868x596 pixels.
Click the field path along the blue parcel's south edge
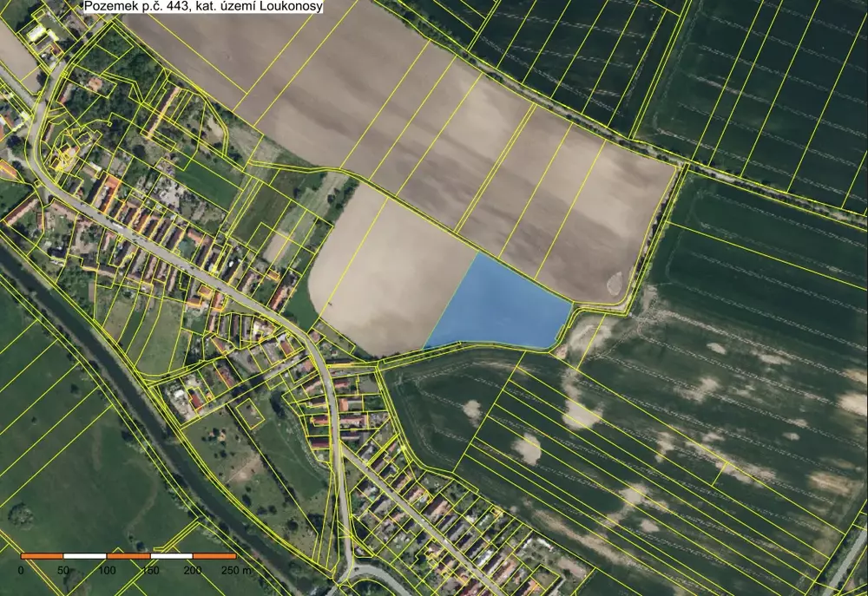coord(486,346)
